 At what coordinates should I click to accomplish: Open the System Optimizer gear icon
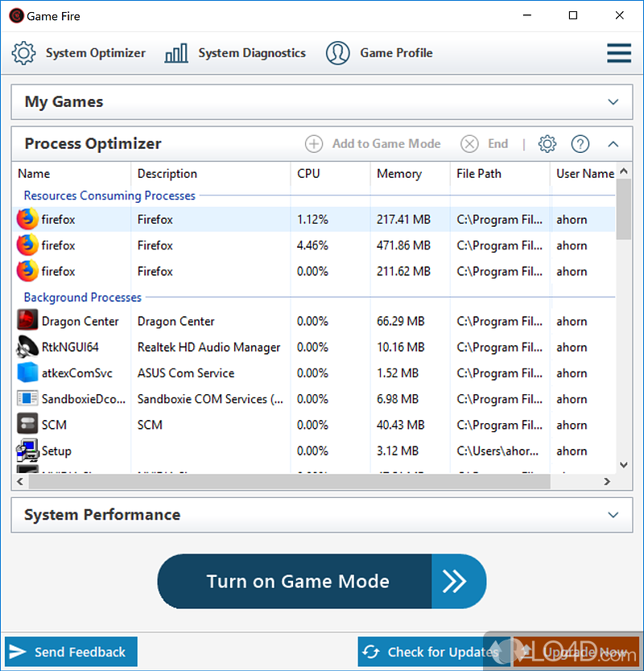(23, 53)
